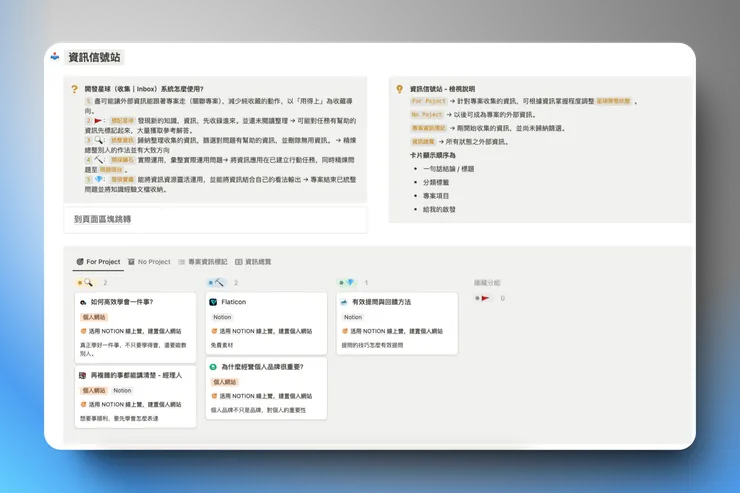The width and height of the screenshot is (740, 493).
Task: Click the Notion tag on 有效提問與回饋方法 card
Action: click(353, 317)
